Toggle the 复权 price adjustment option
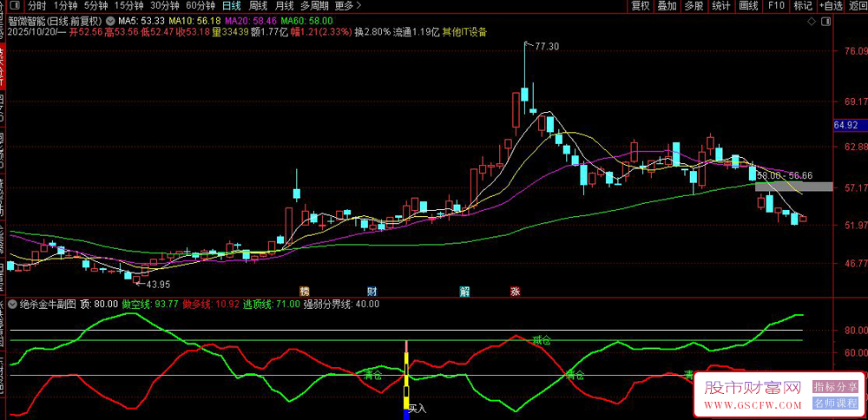The height and width of the screenshot is (420, 868). [641, 6]
